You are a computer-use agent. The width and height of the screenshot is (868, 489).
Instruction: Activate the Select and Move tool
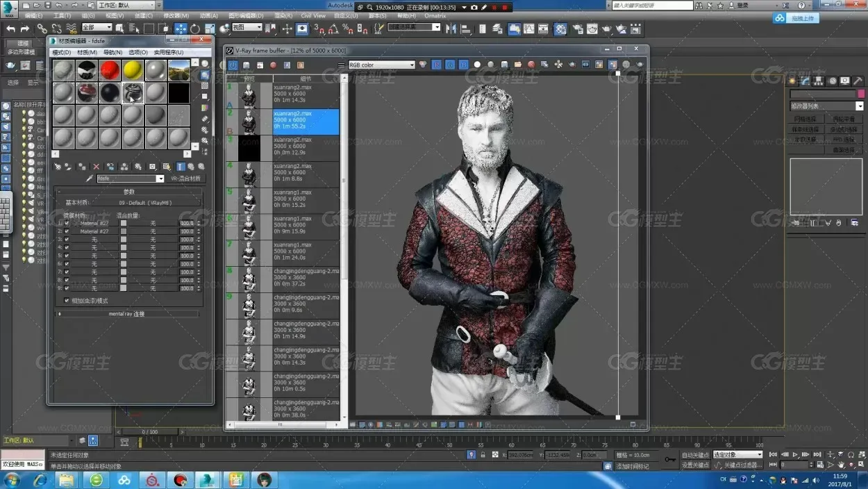[181, 28]
